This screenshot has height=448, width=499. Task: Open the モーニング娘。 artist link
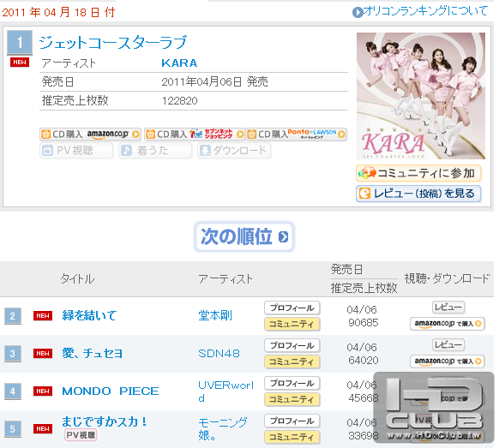pos(222,428)
